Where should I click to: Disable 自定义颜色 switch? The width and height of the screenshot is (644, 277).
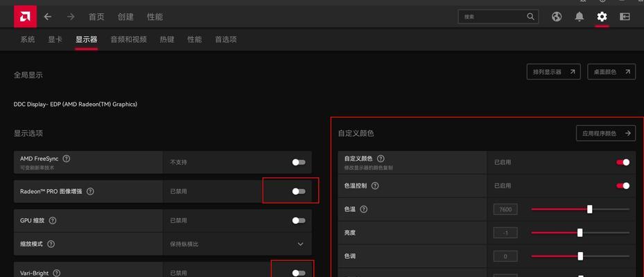point(623,162)
